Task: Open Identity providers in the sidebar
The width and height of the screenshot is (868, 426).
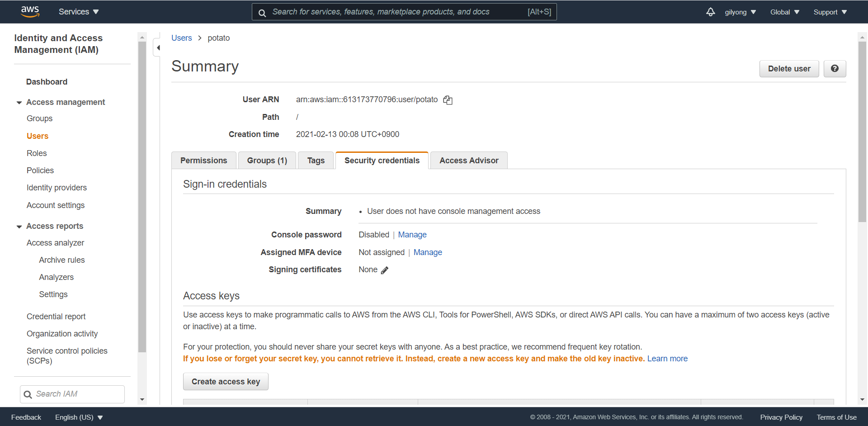Action: pyautogui.click(x=57, y=188)
